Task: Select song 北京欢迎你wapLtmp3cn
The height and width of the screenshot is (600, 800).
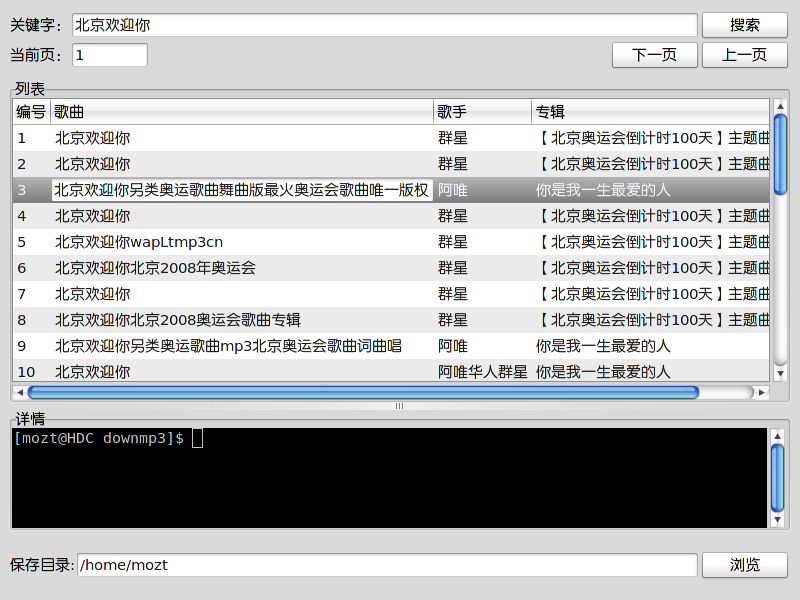Action: coord(139,242)
